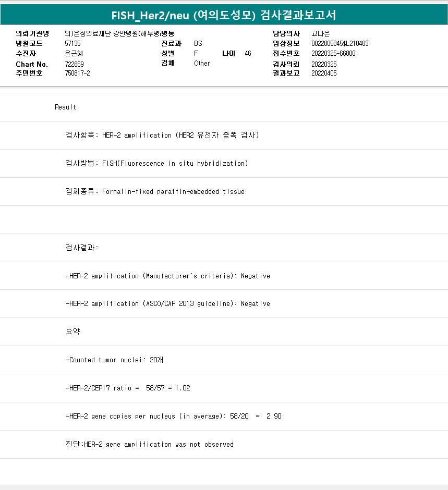
Task: Select the hospital code value 57135
Action: coord(72,43)
